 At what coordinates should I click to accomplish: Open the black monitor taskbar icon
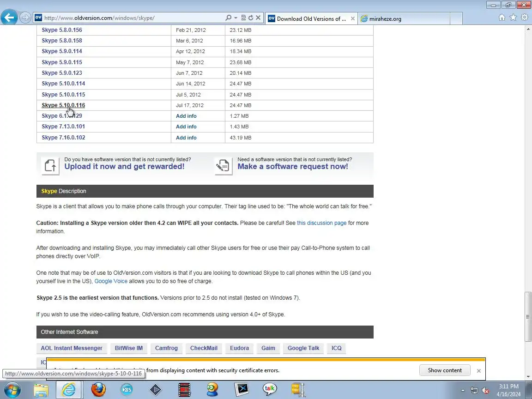pos(242,390)
